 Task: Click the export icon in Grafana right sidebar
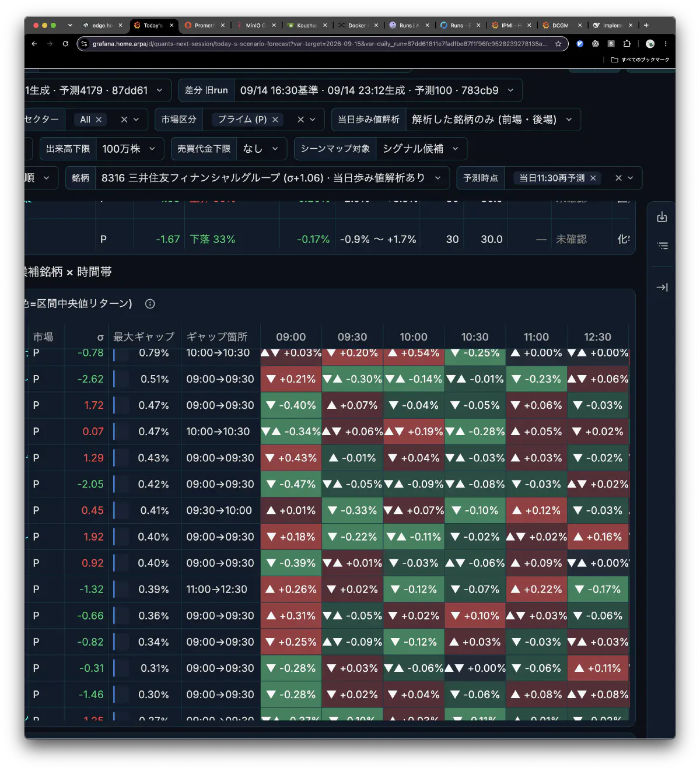[x=662, y=217]
